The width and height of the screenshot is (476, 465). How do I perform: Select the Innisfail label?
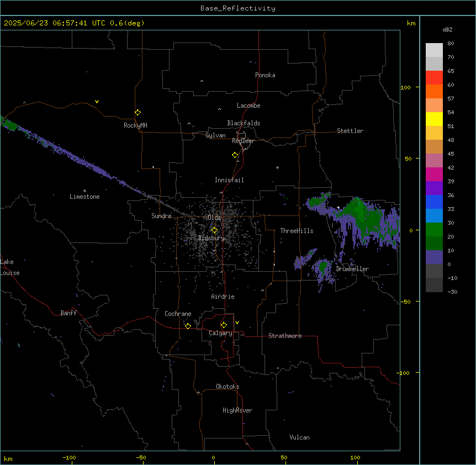(229, 180)
